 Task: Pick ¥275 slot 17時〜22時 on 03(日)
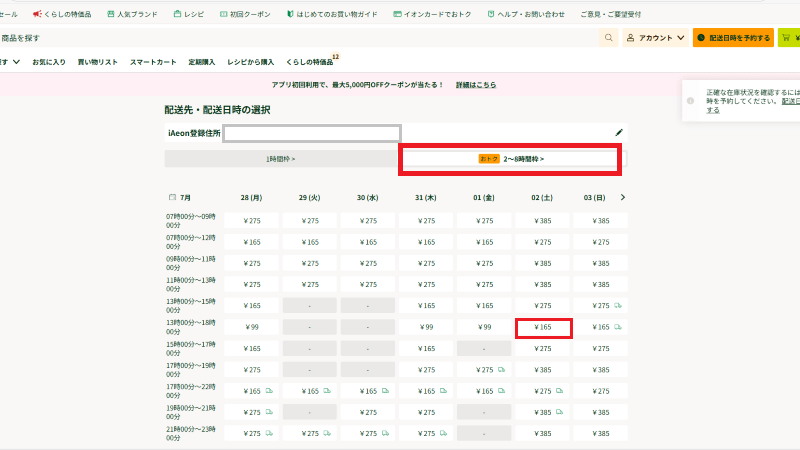coord(601,391)
